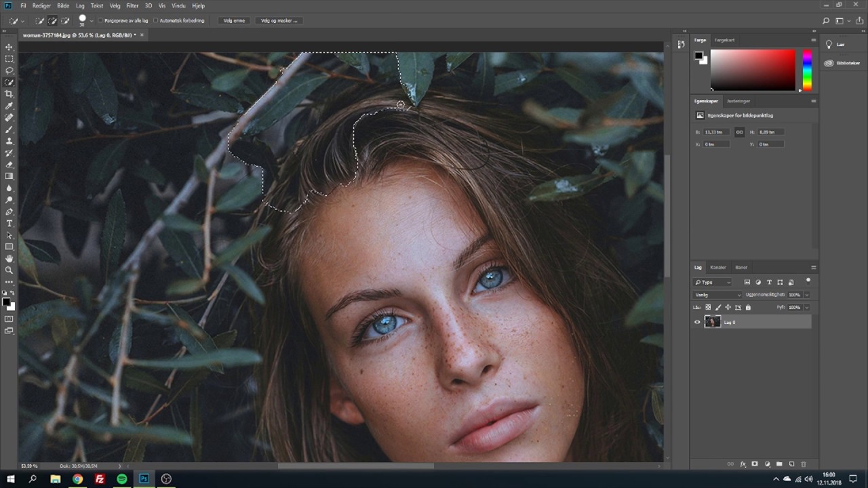Switch to the Kanaler tab
Viewport: 868px width, 488px height.
click(x=718, y=267)
